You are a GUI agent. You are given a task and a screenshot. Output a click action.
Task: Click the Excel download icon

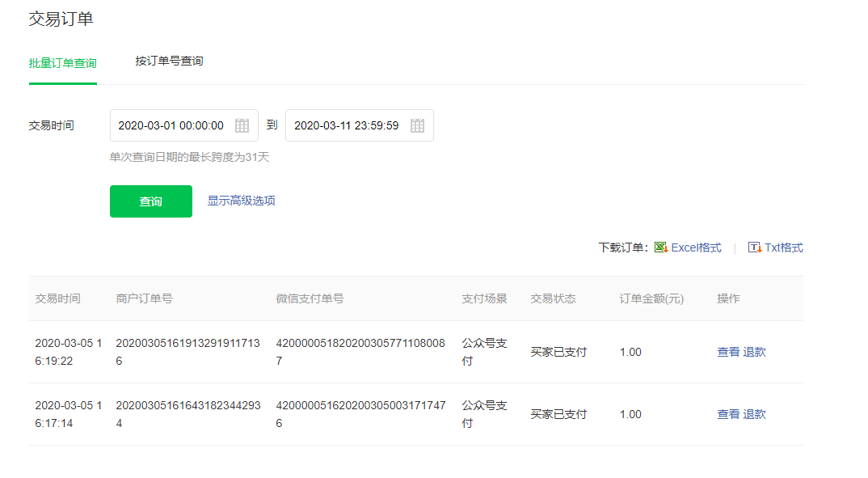[661, 247]
